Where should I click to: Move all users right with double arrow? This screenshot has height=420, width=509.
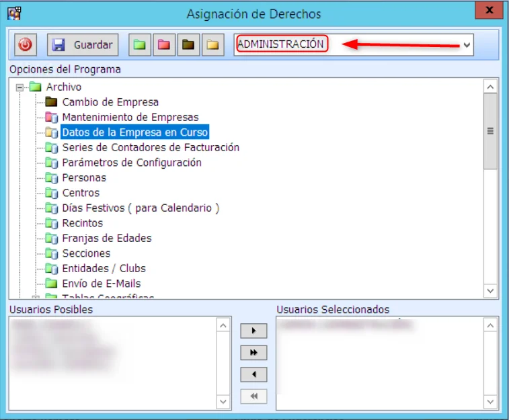[253, 353]
